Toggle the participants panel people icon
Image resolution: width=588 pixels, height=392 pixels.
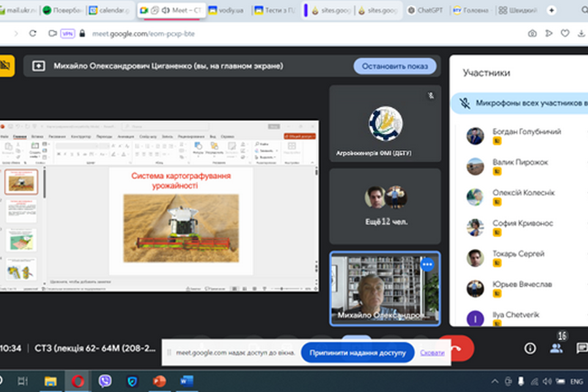(x=557, y=348)
